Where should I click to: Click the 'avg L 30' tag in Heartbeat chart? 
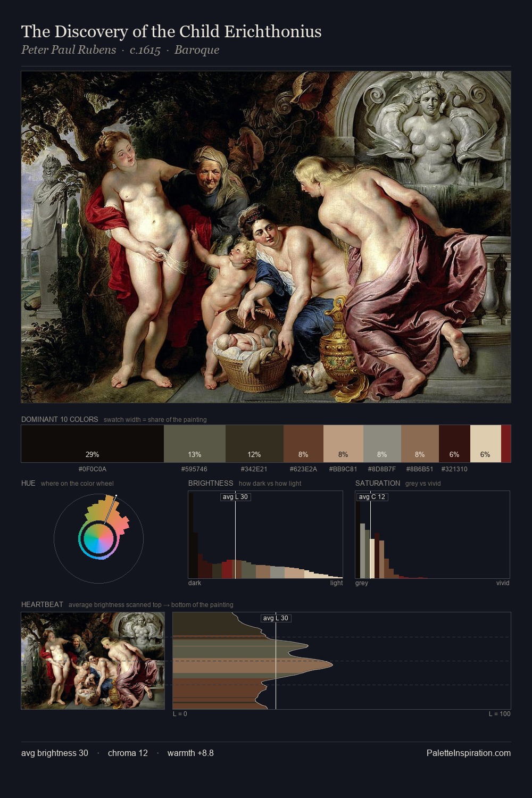click(x=276, y=618)
